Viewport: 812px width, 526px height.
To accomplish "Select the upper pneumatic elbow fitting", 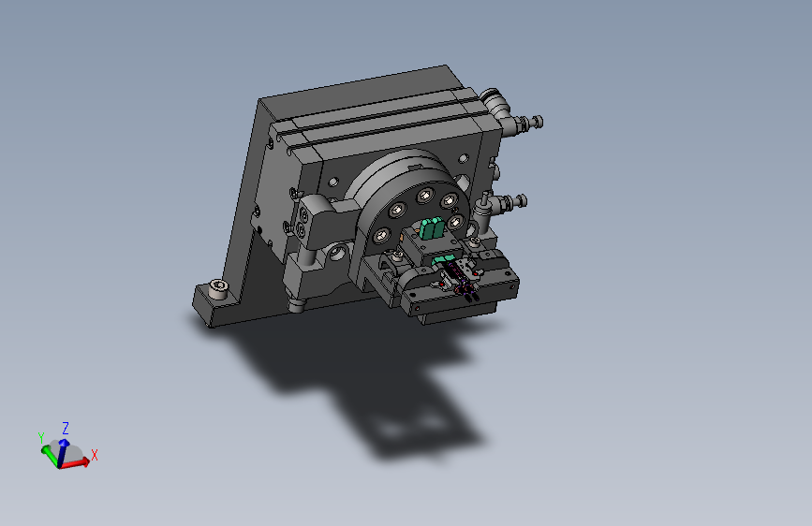I will pyautogui.click(x=510, y=113).
